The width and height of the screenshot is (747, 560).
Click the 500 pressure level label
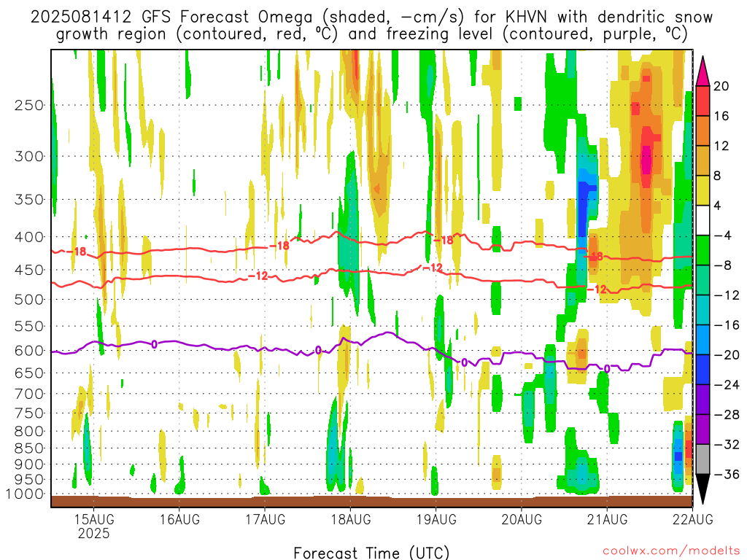pos(29,300)
